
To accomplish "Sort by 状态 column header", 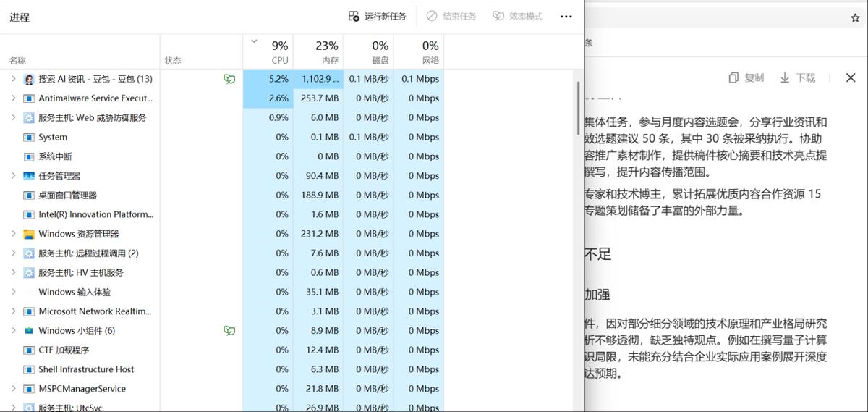I will pos(201,51).
